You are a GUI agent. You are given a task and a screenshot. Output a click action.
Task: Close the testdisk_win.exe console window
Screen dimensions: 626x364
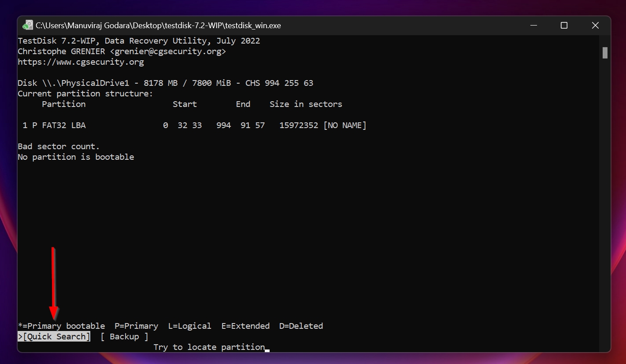tap(595, 26)
